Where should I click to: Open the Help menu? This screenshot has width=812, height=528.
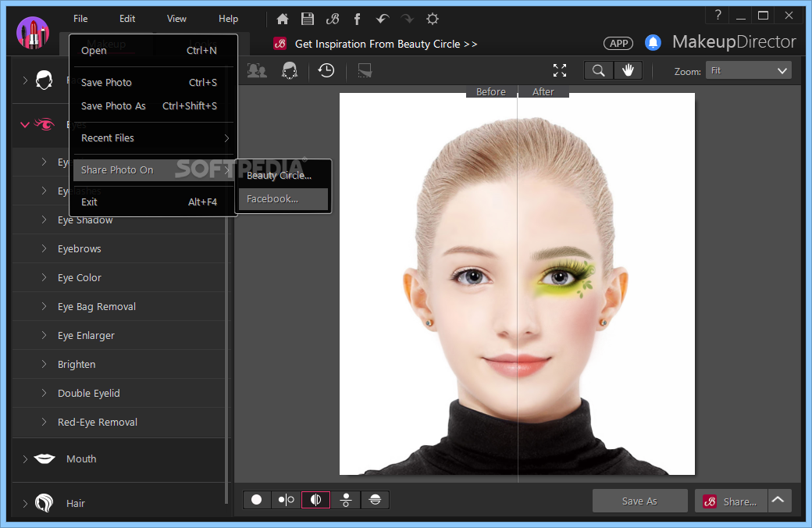click(x=228, y=19)
